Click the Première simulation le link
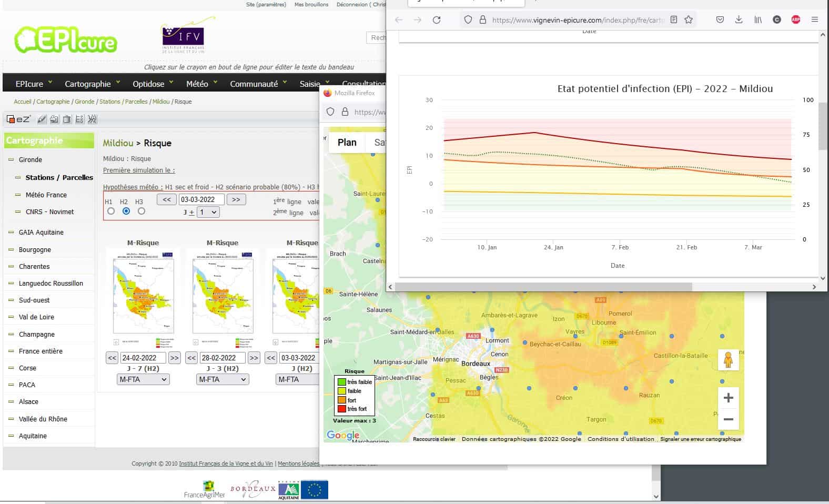Viewport: 829px width, 504px height. 139,170
